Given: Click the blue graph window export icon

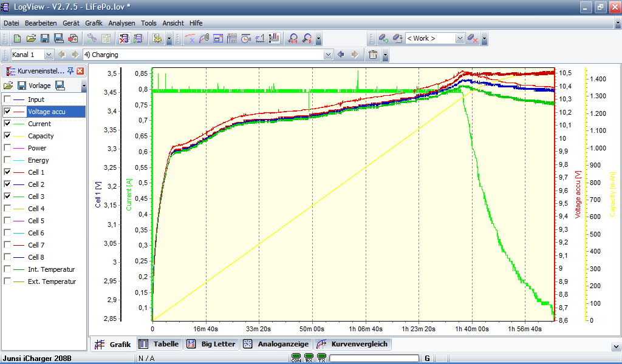Looking at the screenshot, I should point(218,38).
